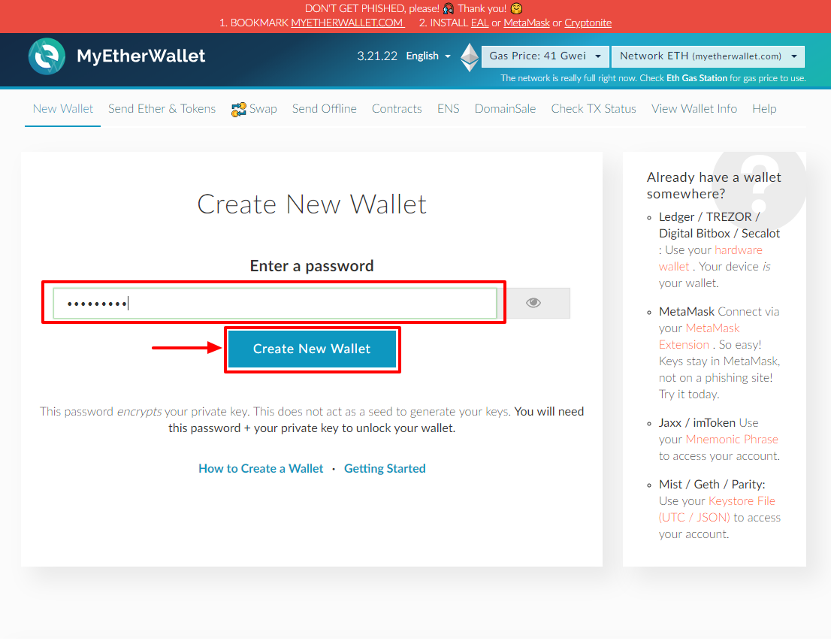Open the Gas Price: 41 Gwei dropdown

pos(545,56)
